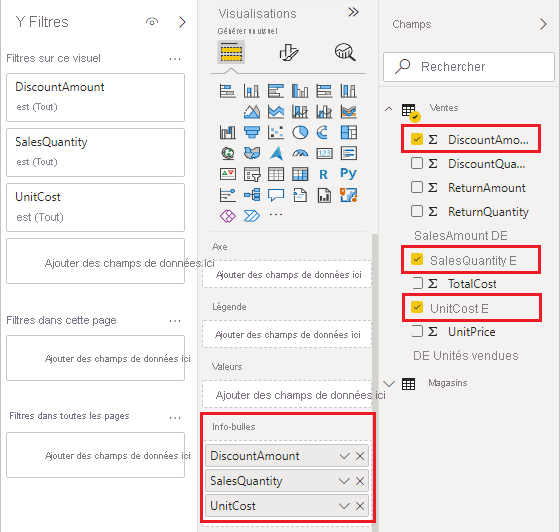
Task: Open the fields (build visual) tab
Action: pos(231,52)
